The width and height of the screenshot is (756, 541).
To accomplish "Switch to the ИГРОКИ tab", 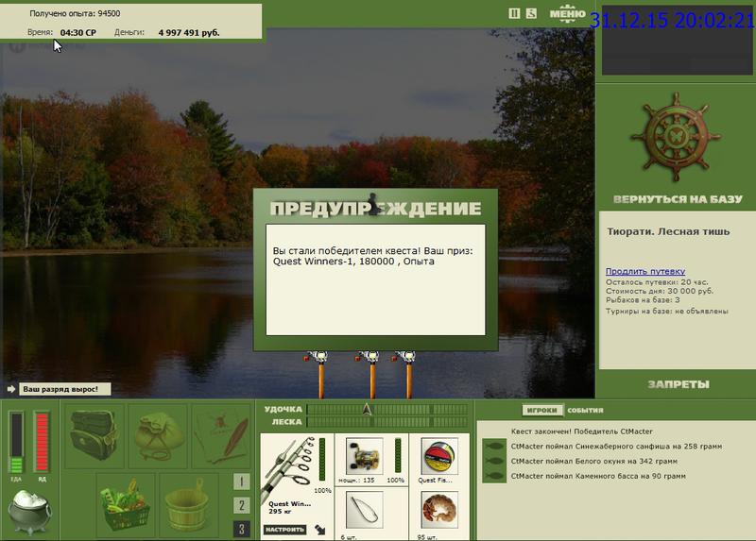I will [x=542, y=411].
